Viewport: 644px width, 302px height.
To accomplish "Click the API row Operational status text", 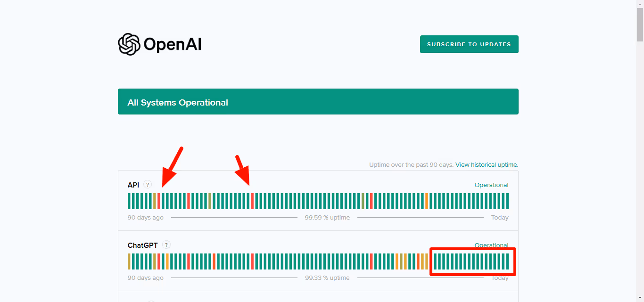I will (491, 185).
